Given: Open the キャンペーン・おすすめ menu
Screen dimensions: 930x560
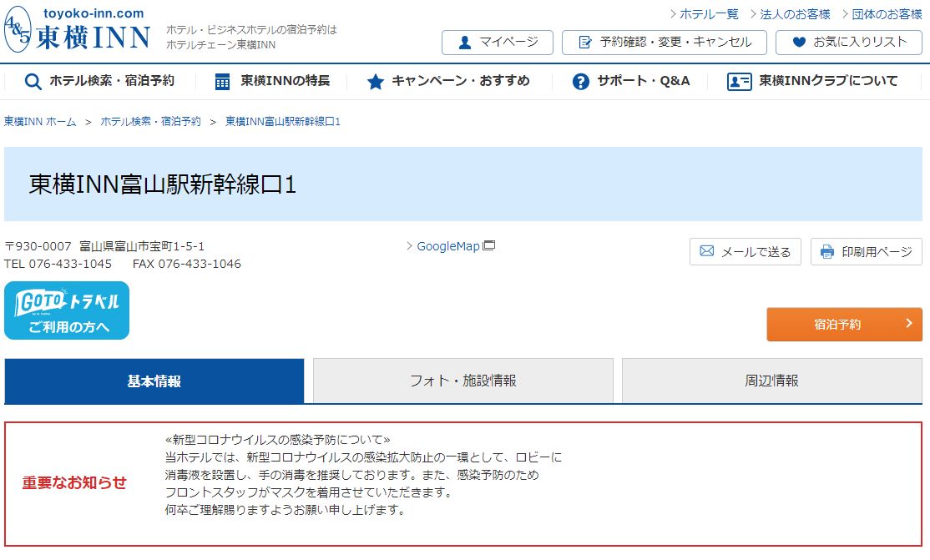Looking at the screenshot, I should point(448,81).
